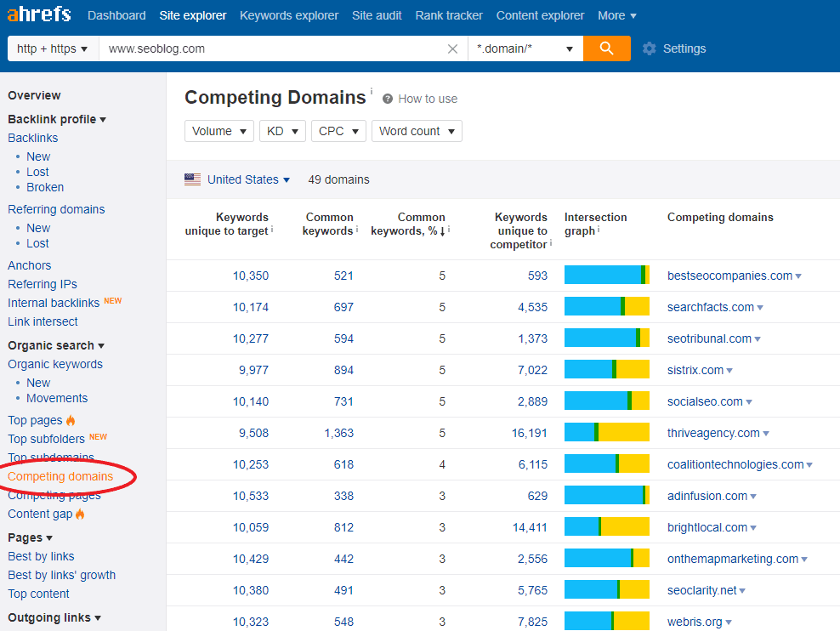
Task: Open Referring IPs report
Action: click(43, 284)
